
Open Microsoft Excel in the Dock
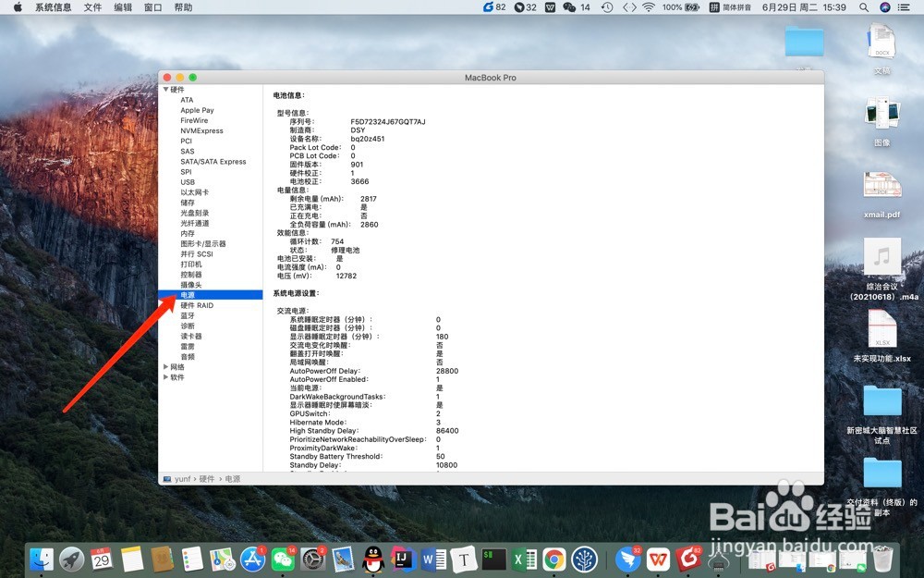coord(524,559)
